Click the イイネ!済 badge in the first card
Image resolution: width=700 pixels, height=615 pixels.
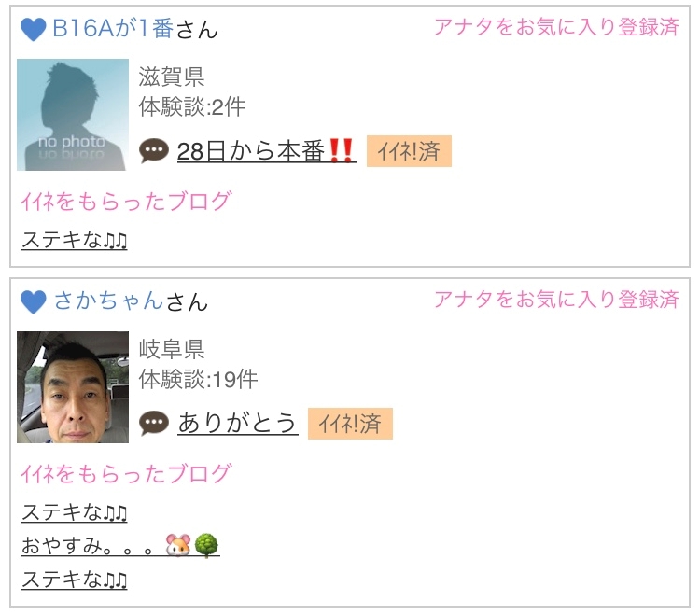(x=409, y=151)
